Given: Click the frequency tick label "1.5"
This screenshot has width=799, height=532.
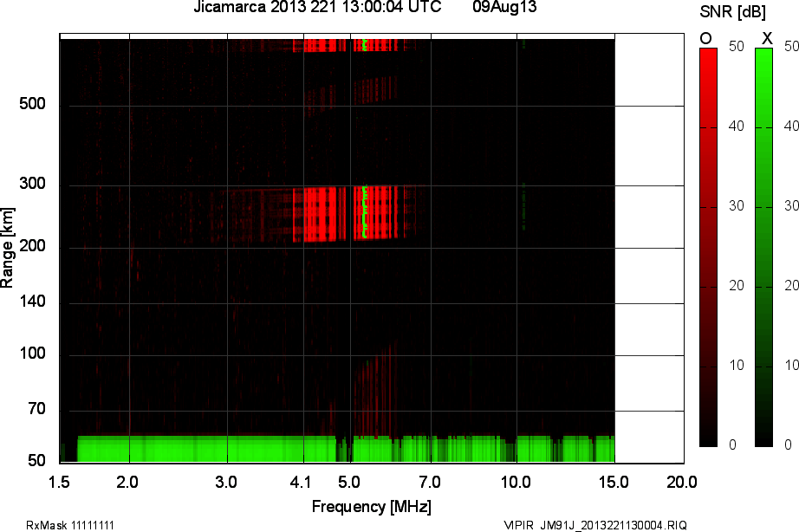Looking at the screenshot, I should tap(60, 482).
